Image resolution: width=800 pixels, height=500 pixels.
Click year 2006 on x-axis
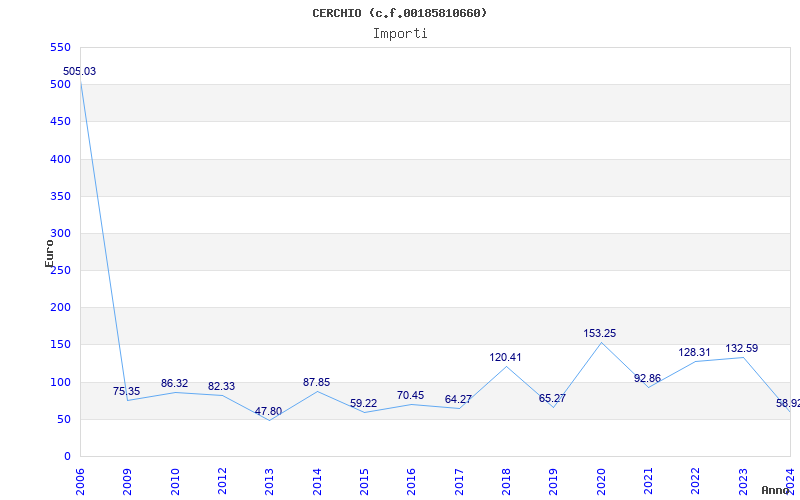pos(80,481)
